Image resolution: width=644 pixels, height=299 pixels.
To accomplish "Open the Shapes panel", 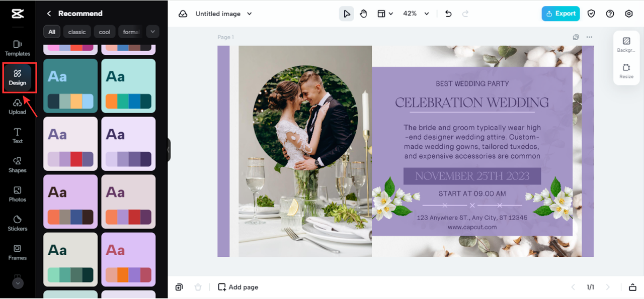I will 18,165.
